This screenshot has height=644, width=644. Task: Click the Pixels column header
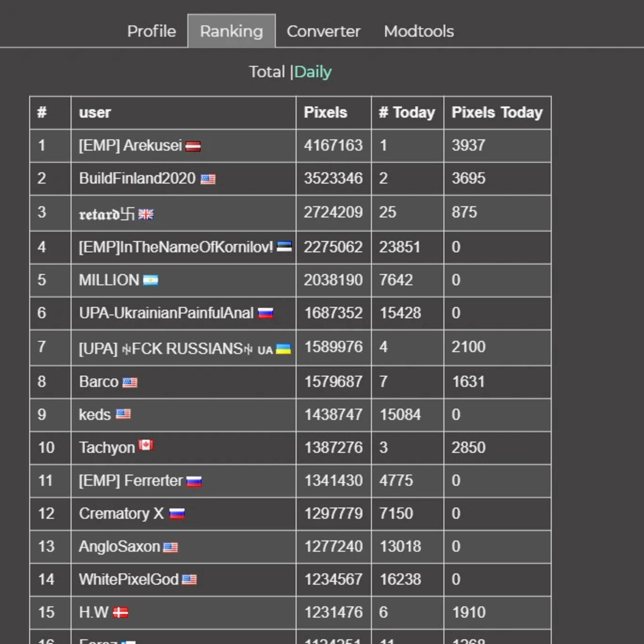click(326, 113)
